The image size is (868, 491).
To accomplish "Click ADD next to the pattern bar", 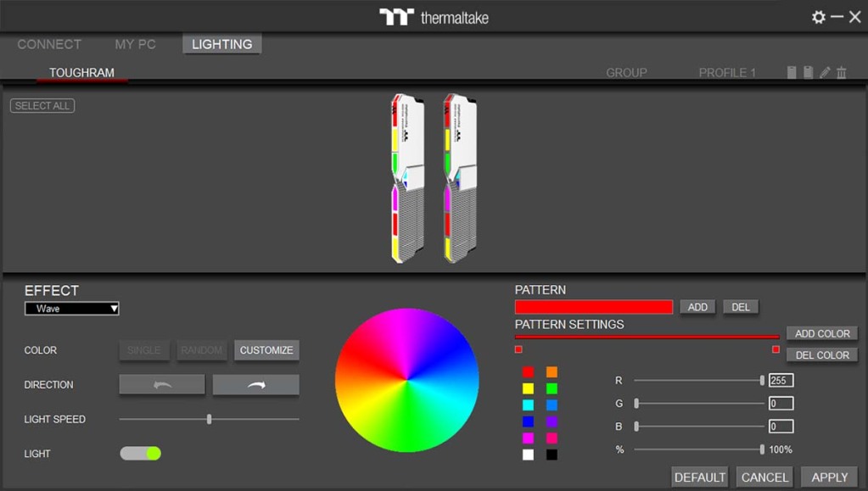I will [x=697, y=307].
